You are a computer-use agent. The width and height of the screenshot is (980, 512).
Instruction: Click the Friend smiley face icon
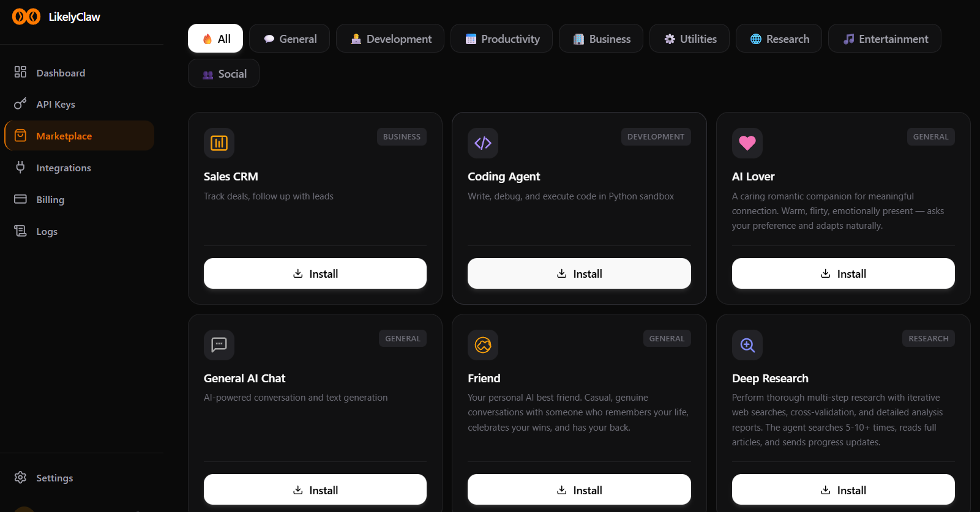(483, 345)
